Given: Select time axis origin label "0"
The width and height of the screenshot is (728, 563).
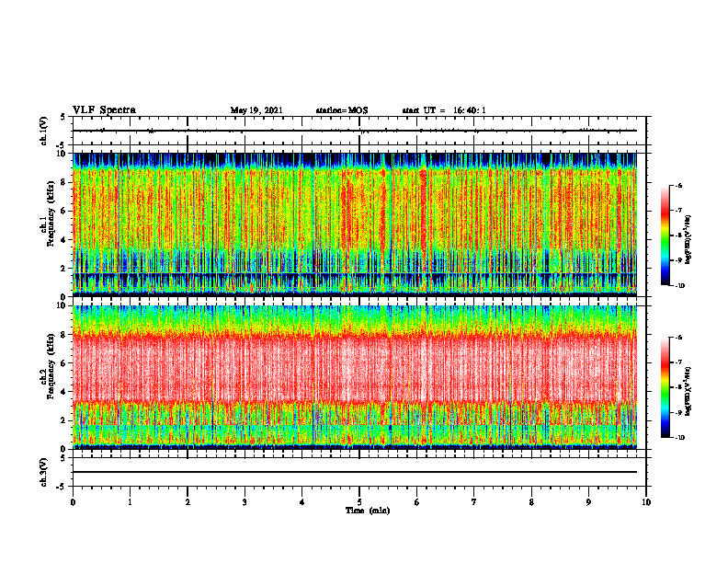Looking at the screenshot, I should pos(73,502).
